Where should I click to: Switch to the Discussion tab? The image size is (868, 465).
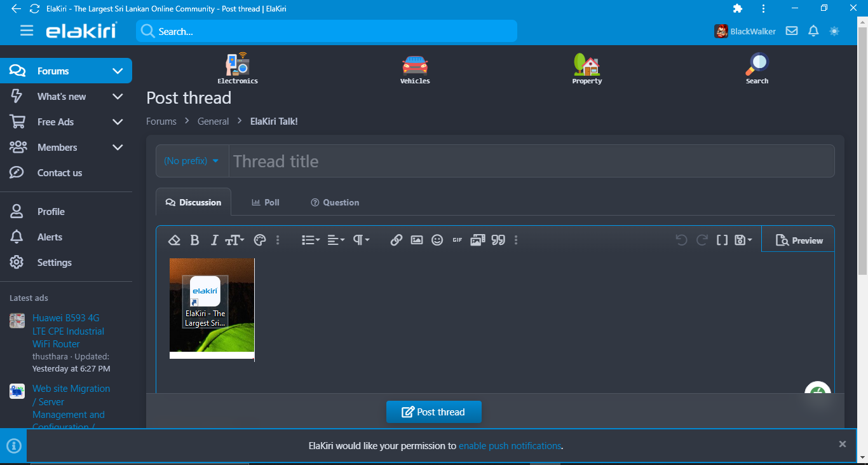(193, 202)
